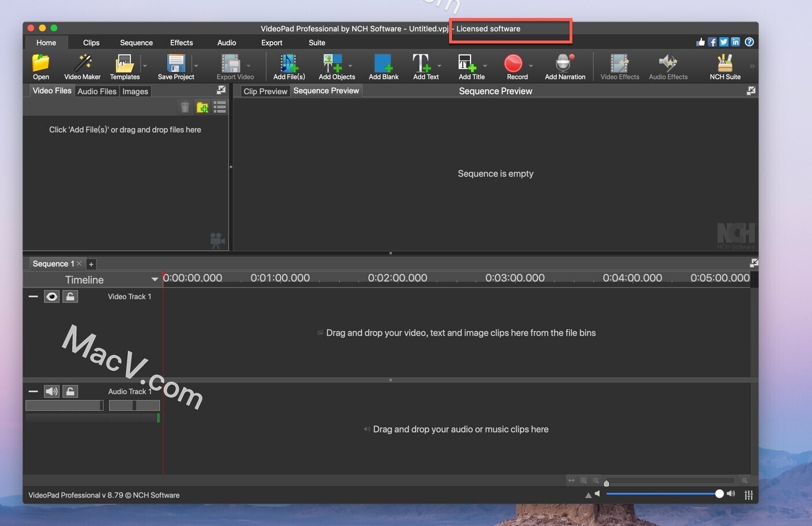Open the Export menu tab
The image size is (812, 526).
pos(272,42)
